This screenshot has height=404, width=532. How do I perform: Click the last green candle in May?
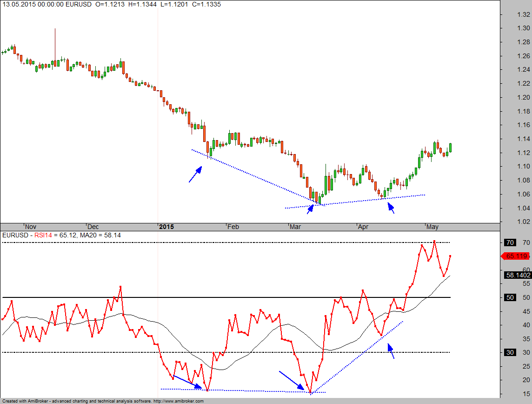pos(450,148)
